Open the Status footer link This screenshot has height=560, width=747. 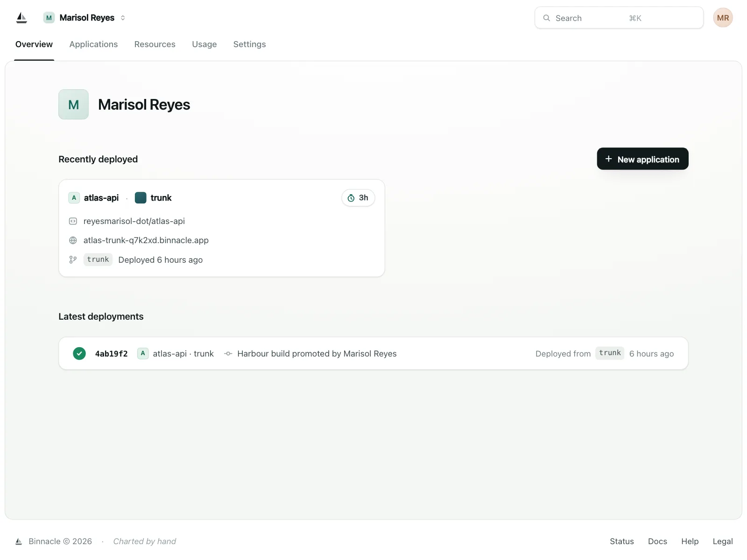pyautogui.click(x=622, y=541)
